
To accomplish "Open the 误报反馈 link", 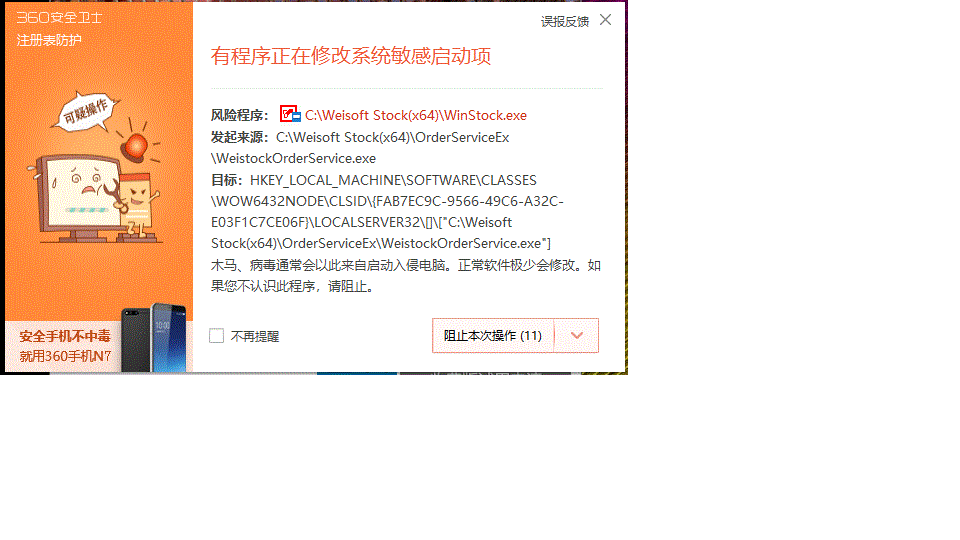I will coord(564,21).
